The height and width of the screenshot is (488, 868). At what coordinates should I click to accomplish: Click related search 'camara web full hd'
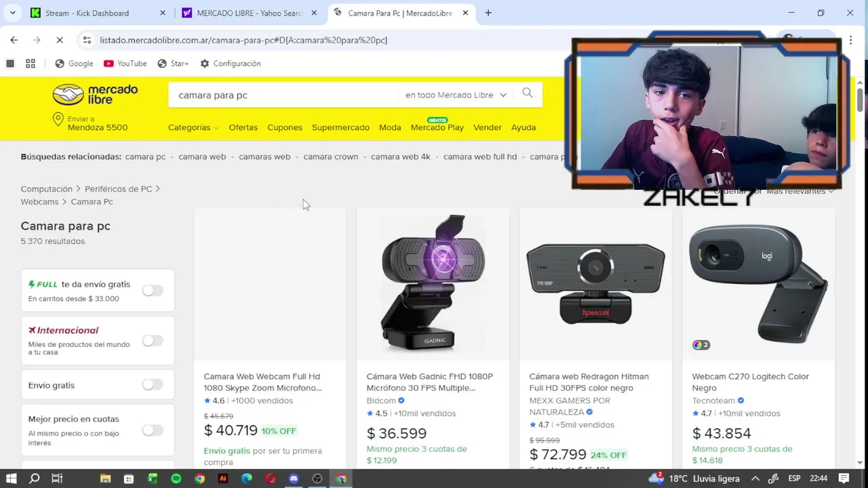pos(480,157)
